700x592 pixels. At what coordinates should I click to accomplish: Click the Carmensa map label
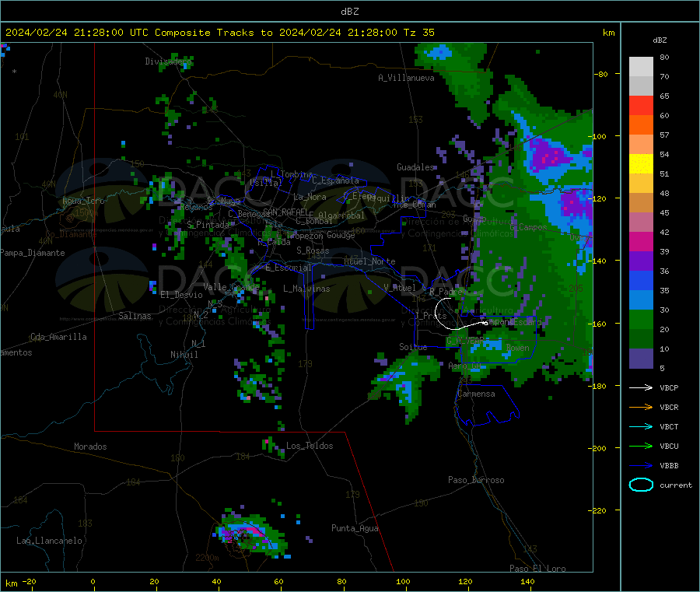coord(476,394)
